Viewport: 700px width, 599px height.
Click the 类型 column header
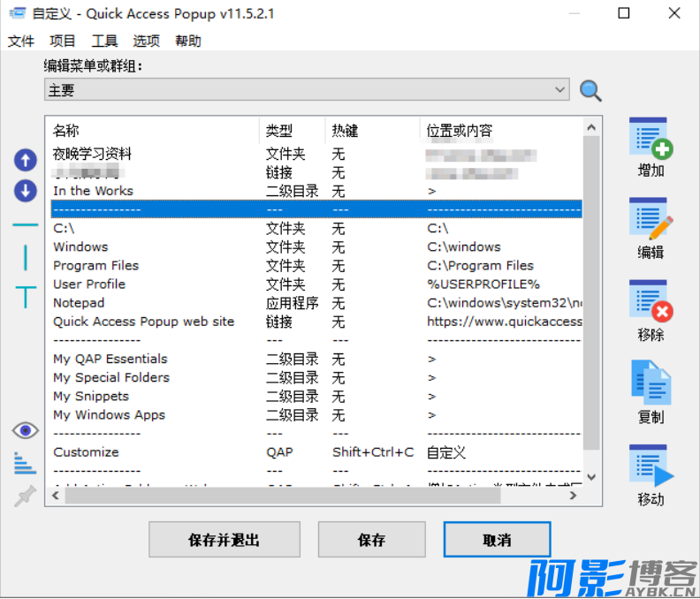[293, 131]
